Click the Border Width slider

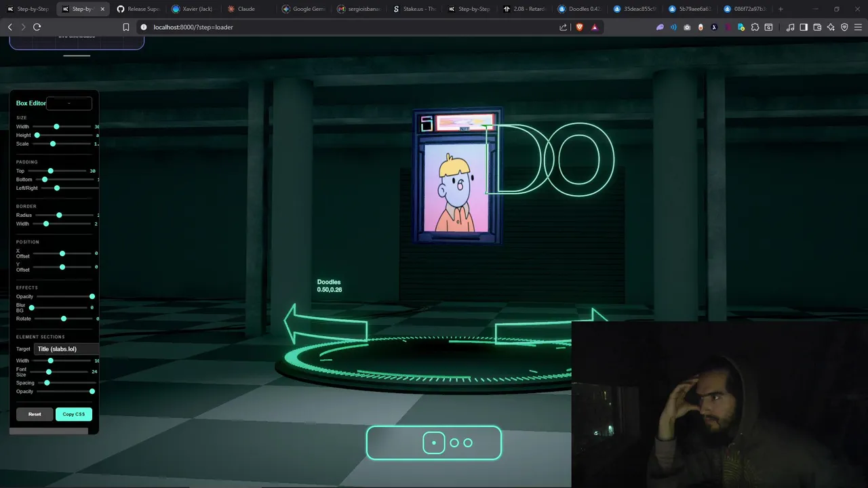62,224
